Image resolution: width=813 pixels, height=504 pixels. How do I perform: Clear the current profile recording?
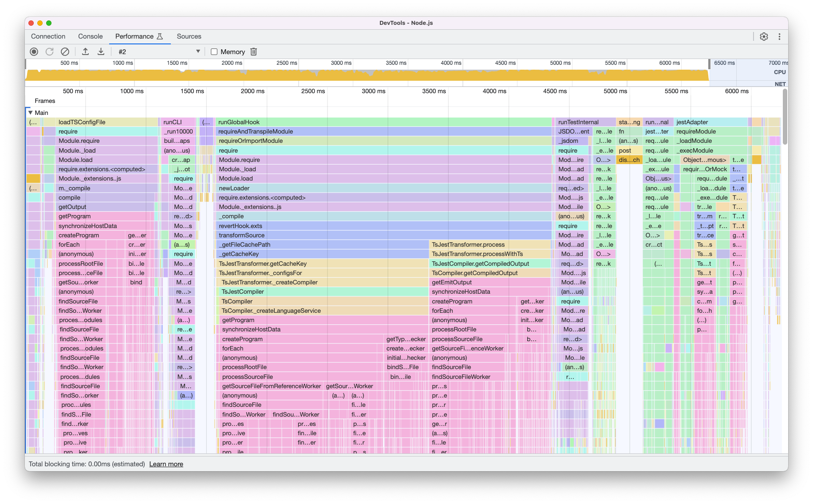tap(65, 51)
